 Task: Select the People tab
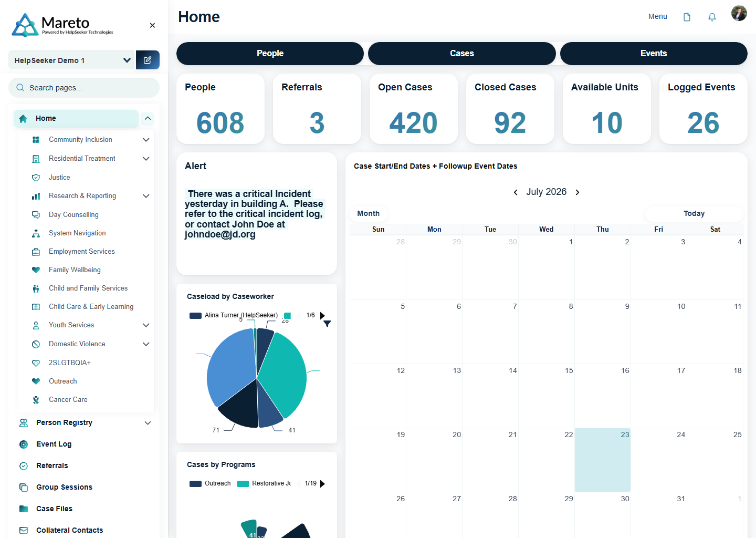[x=270, y=54]
